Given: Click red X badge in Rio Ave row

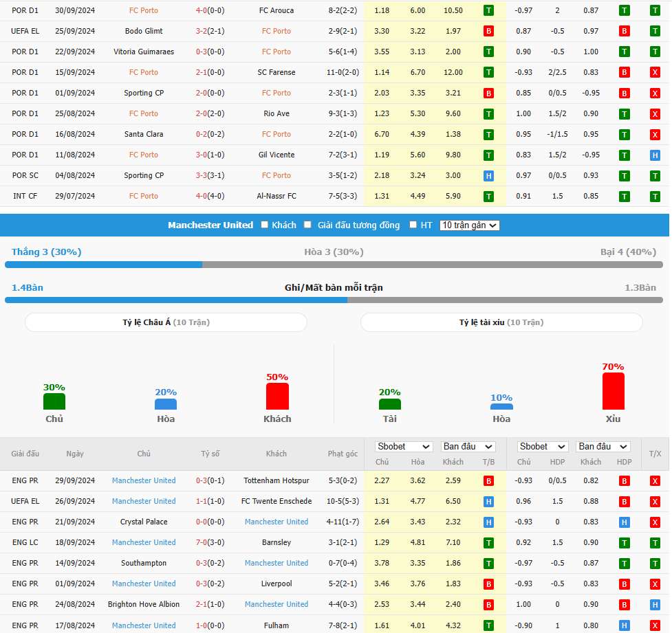Looking at the screenshot, I should click(x=655, y=114).
